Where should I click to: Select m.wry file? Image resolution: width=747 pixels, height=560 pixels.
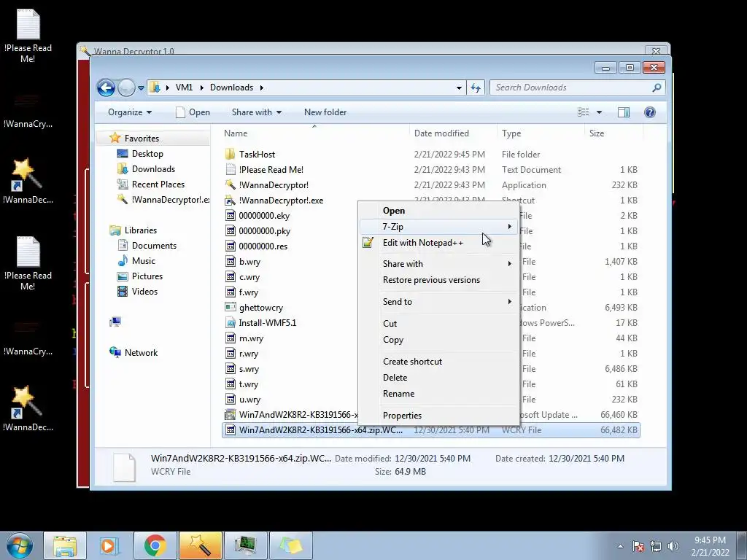pyautogui.click(x=251, y=338)
